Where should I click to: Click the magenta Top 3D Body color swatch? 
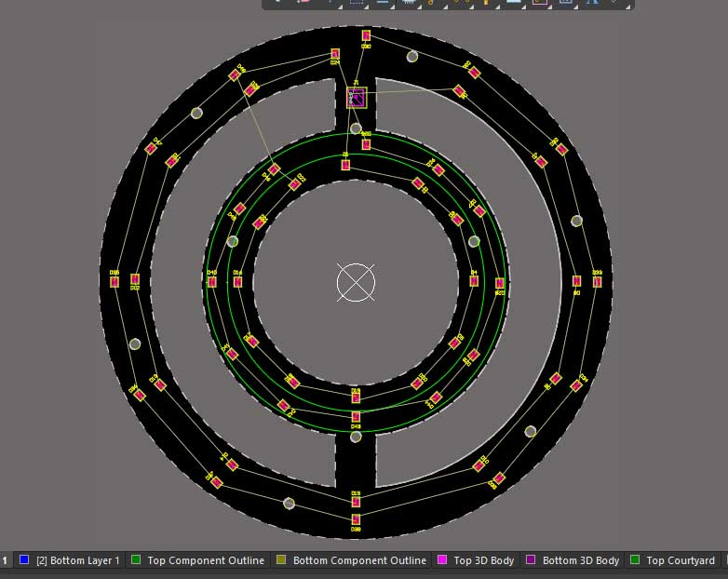(x=441, y=560)
